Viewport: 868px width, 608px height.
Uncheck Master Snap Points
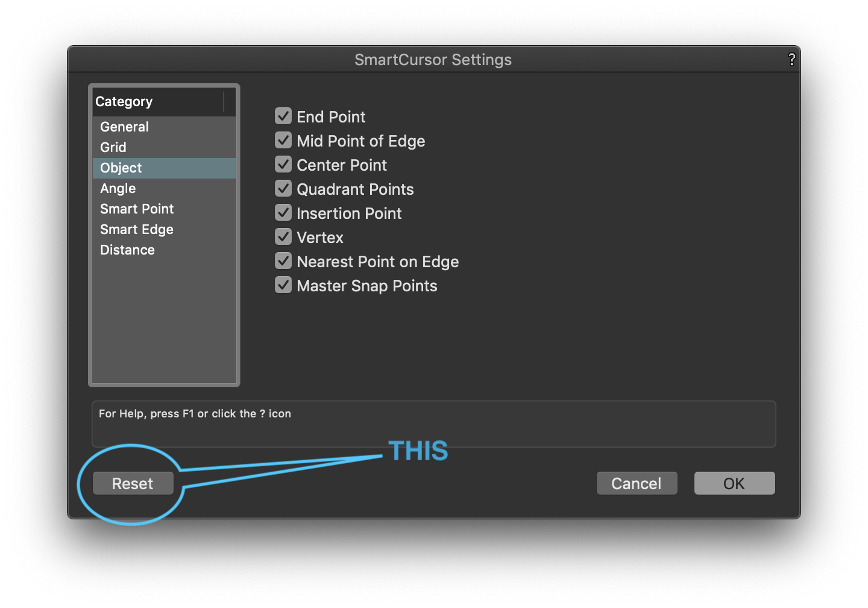click(x=283, y=285)
